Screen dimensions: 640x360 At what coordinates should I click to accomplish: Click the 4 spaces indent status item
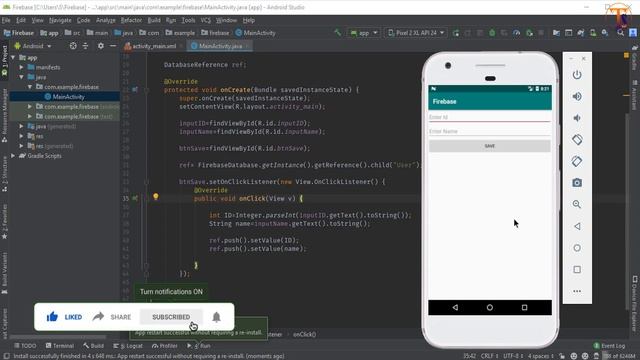[541, 356]
